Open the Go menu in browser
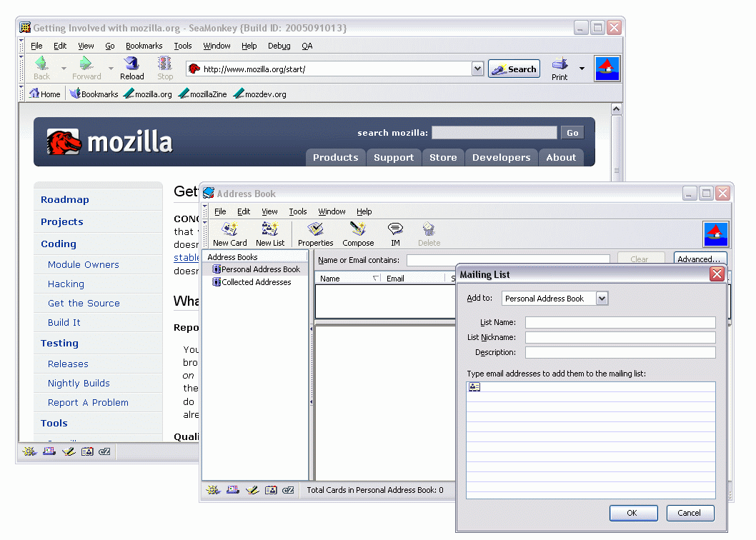 [110, 46]
